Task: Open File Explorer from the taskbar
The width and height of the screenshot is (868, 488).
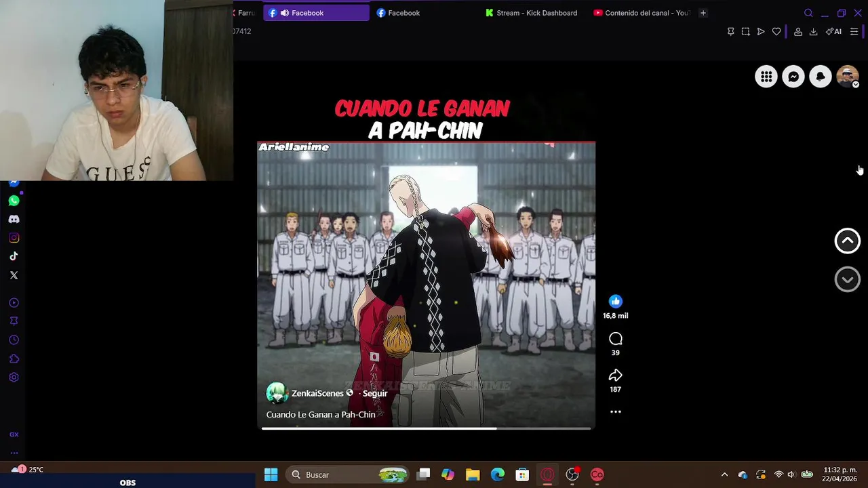Action: coord(473,474)
